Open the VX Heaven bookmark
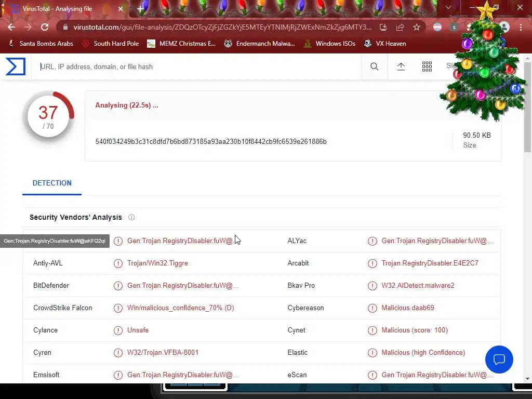The image size is (532, 399). point(385,44)
